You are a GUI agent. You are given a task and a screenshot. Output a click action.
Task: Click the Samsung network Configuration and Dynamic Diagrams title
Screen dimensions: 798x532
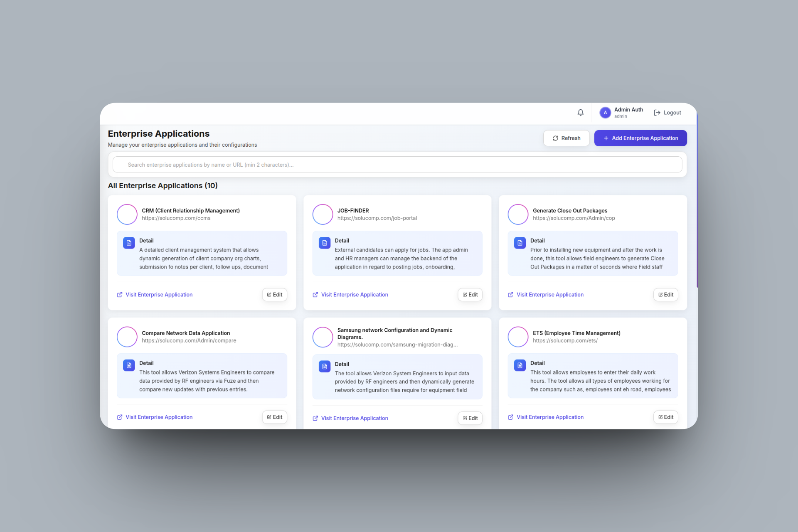(394, 334)
